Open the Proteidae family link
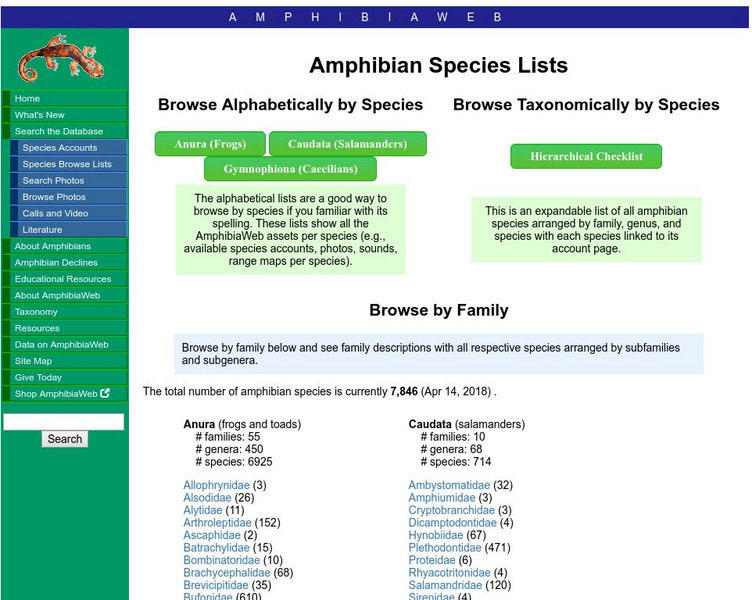 pos(432,560)
